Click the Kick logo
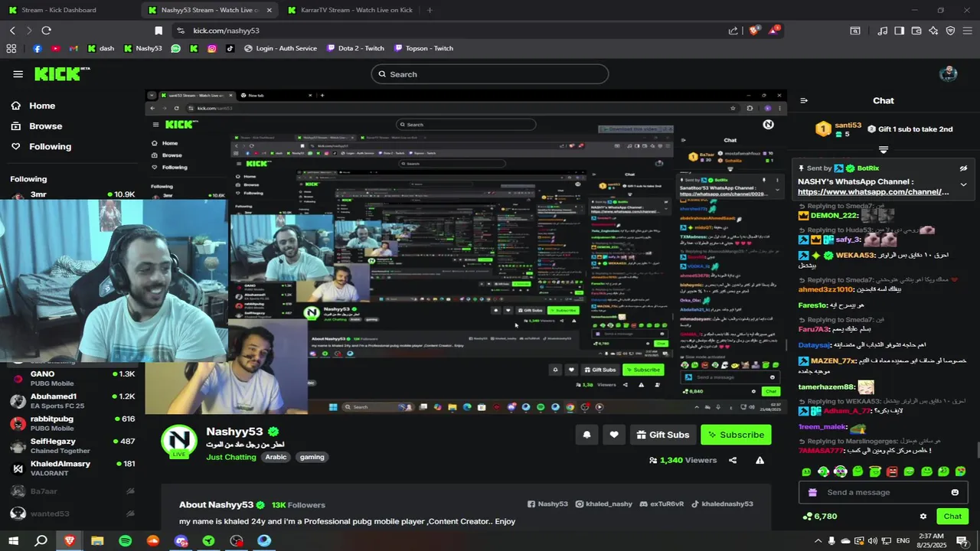Viewport: 980px width, 551px height. 62,73
